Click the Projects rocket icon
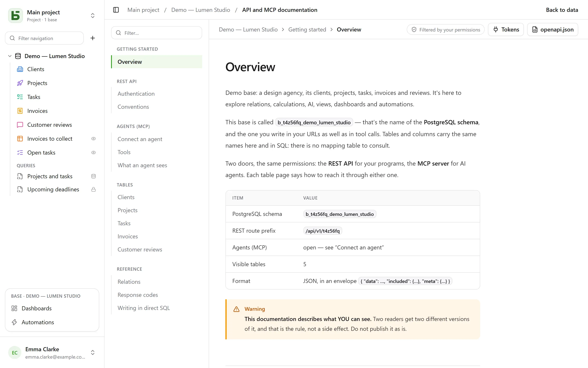 [20, 83]
